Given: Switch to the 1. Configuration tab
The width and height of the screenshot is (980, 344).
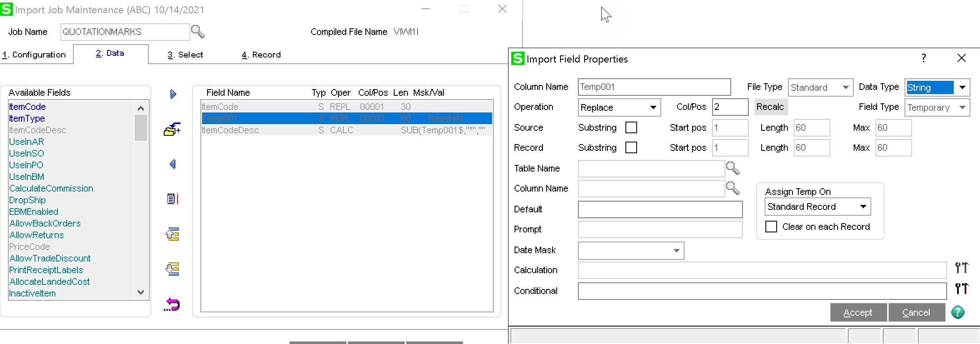Looking at the screenshot, I should pyautogui.click(x=34, y=55).
